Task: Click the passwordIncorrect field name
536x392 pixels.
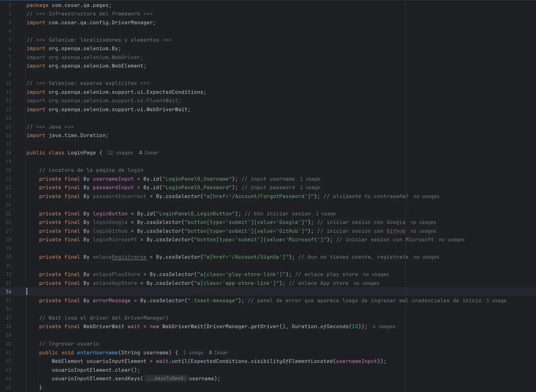Action: click(120, 196)
